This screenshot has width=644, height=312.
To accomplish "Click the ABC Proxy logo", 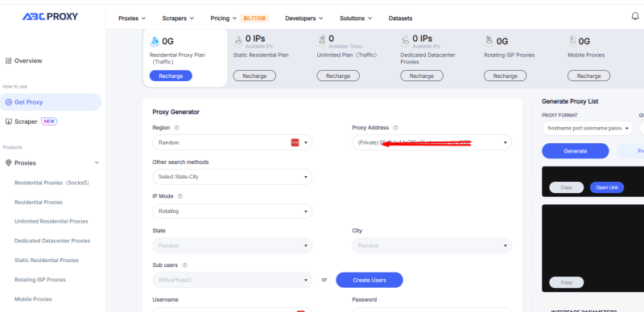I will click(x=50, y=16).
